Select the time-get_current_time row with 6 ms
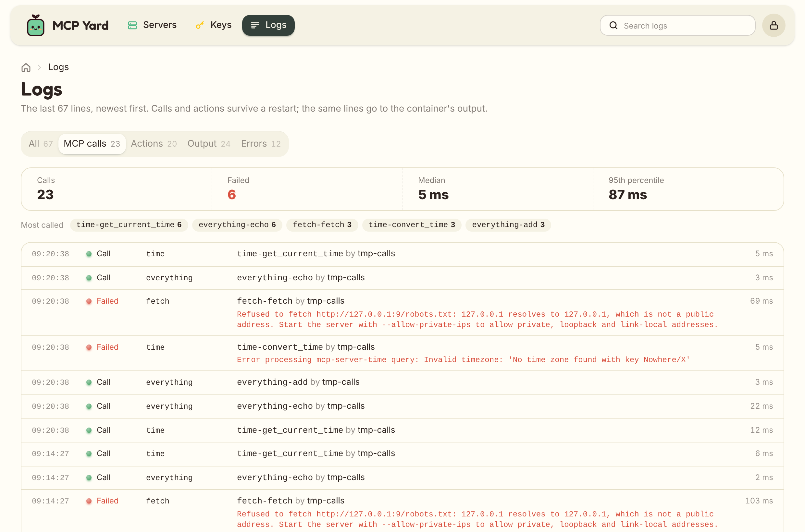Viewport: 805px width, 532px height. click(x=402, y=454)
